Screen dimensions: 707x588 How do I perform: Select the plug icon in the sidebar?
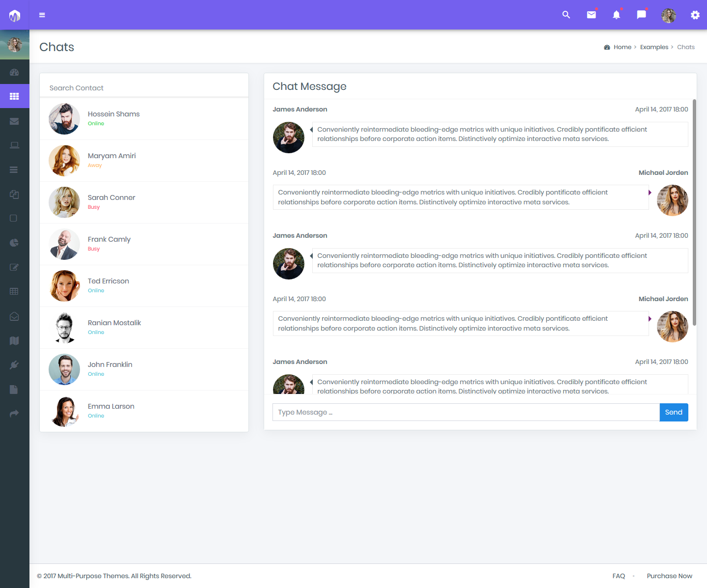14,364
